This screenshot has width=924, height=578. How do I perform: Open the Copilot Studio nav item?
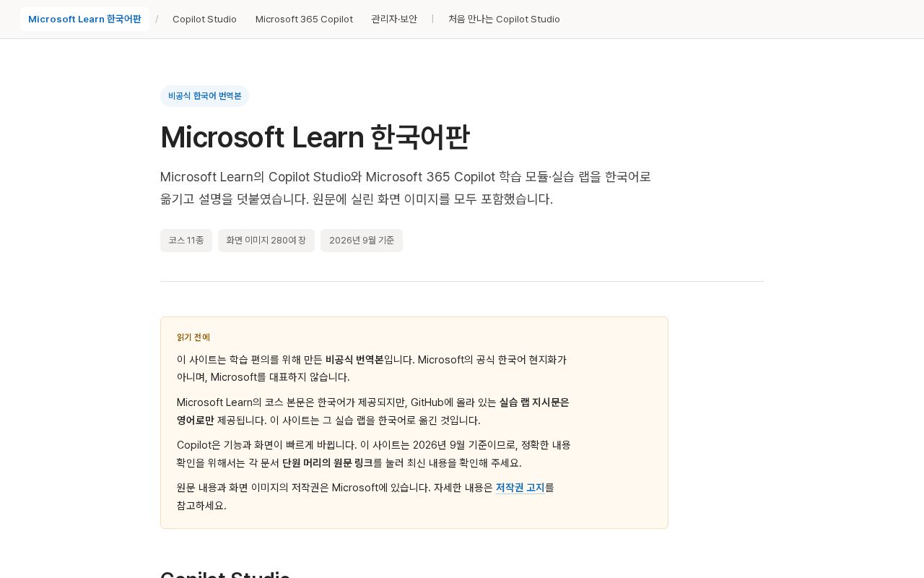(204, 19)
